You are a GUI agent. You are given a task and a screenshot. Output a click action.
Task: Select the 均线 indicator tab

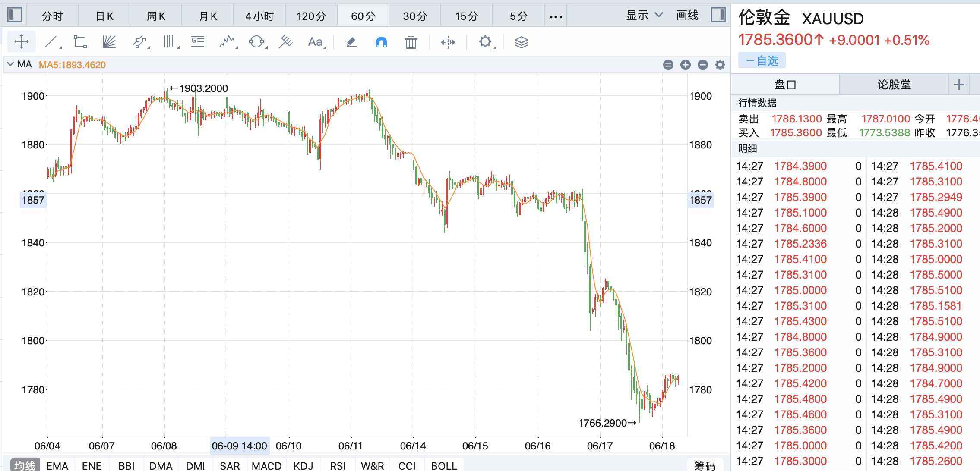25,465
